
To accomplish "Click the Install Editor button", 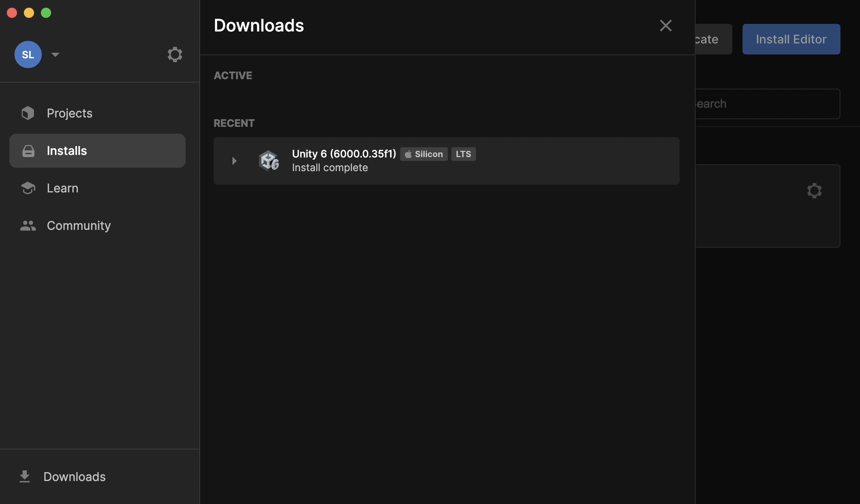I will tap(791, 39).
